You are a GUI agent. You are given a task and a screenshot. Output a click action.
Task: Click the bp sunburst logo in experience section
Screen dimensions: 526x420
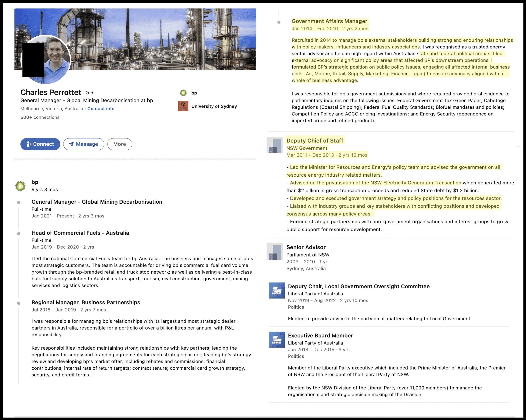[x=20, y=186]
